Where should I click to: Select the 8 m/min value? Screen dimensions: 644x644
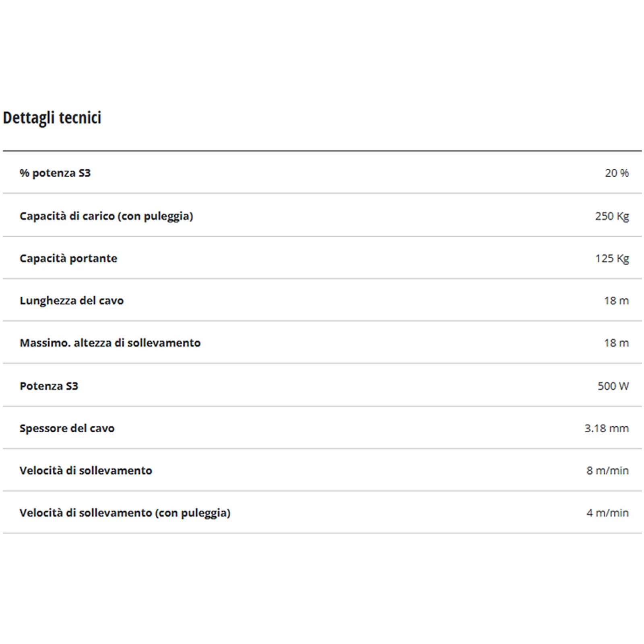point(607,471)
